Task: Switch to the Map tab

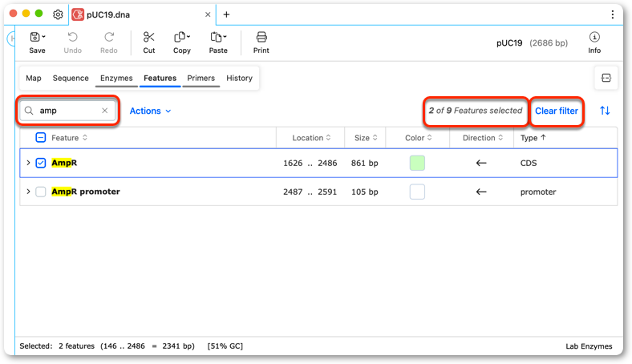Action: [34, 78]
